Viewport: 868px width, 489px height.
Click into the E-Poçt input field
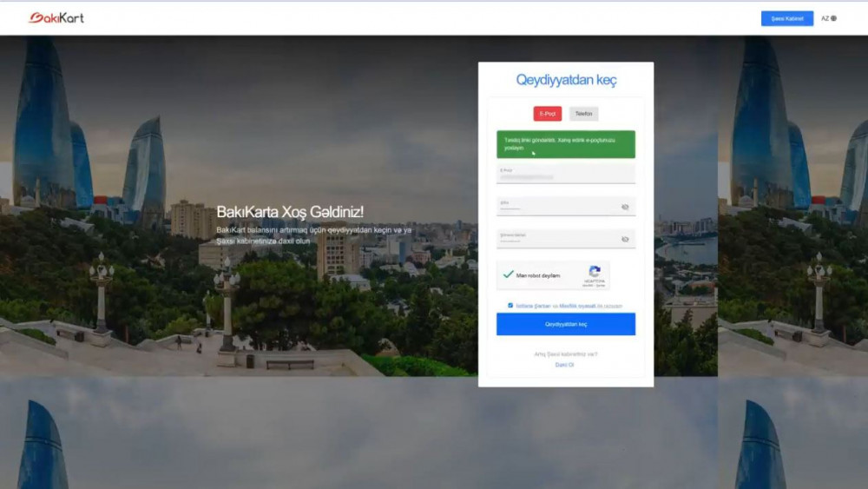click(566, 174)
